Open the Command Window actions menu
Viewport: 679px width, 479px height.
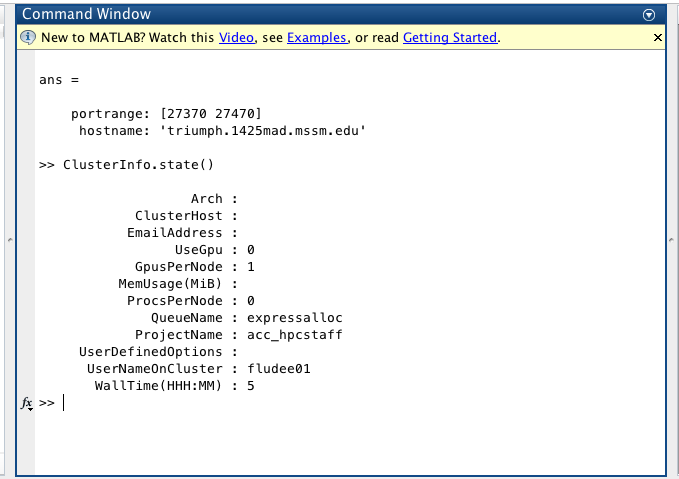coord(649,15)
